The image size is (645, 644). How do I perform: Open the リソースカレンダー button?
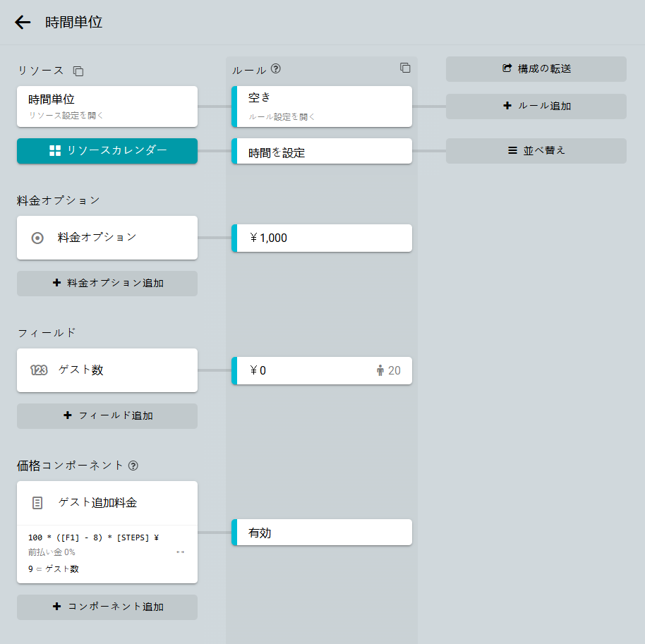pyautogui.click(x=107, y=151)
